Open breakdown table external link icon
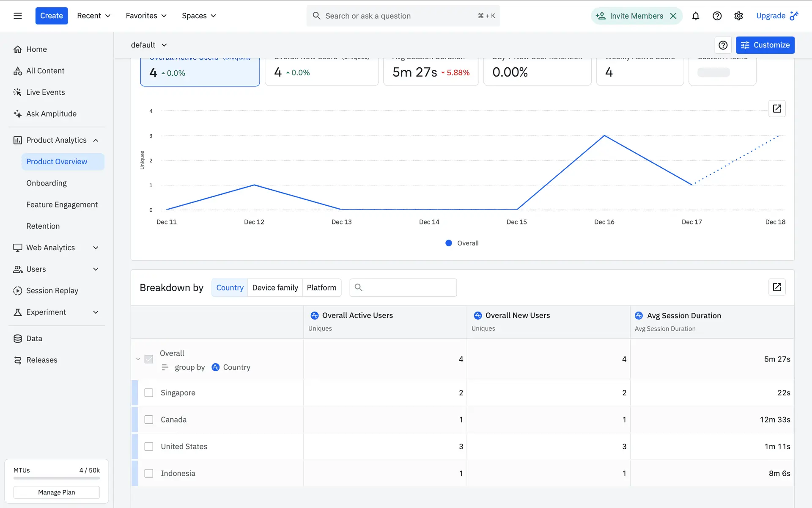 point(777,287)
